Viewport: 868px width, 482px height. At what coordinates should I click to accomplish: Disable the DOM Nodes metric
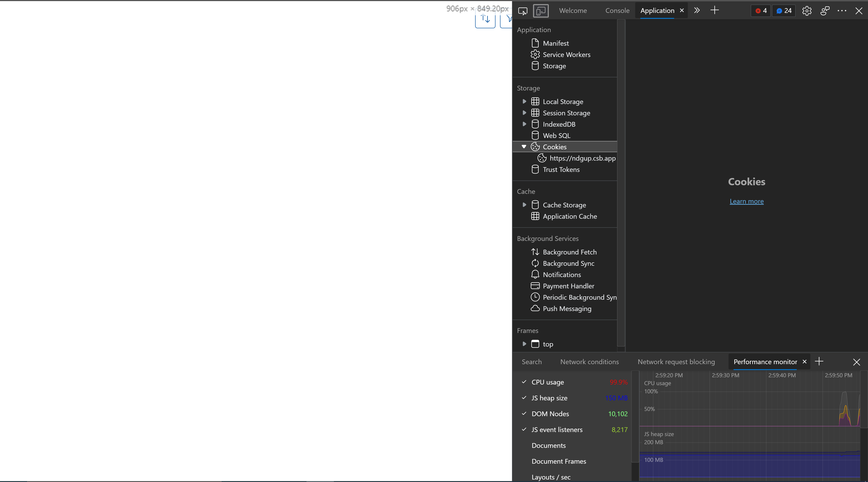(524, 413)
